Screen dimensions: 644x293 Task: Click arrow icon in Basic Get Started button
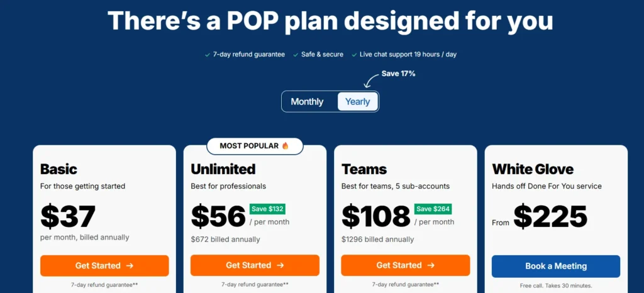130,265
